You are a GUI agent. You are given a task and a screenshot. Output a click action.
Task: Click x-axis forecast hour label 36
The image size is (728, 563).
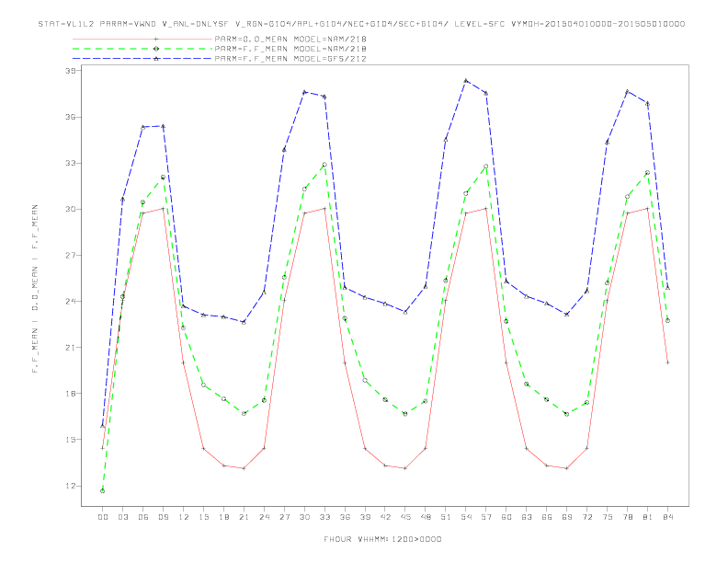[345, 517]
